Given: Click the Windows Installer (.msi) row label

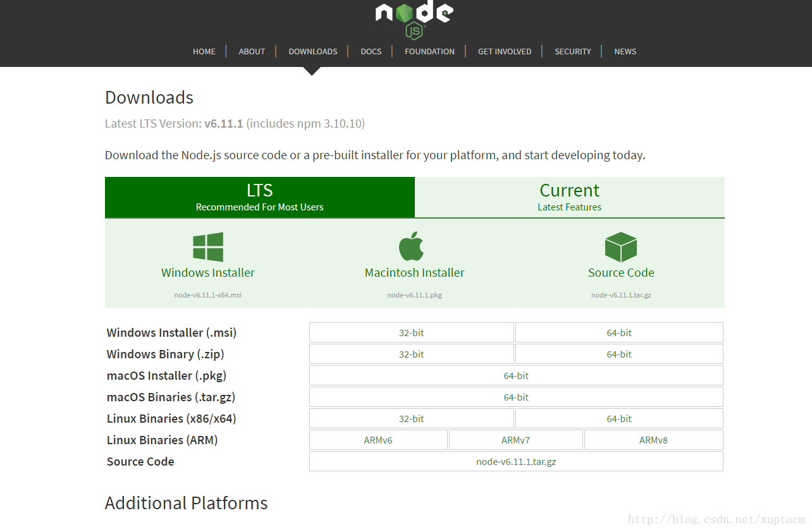Looking at the screenshot, I should 171,332.
